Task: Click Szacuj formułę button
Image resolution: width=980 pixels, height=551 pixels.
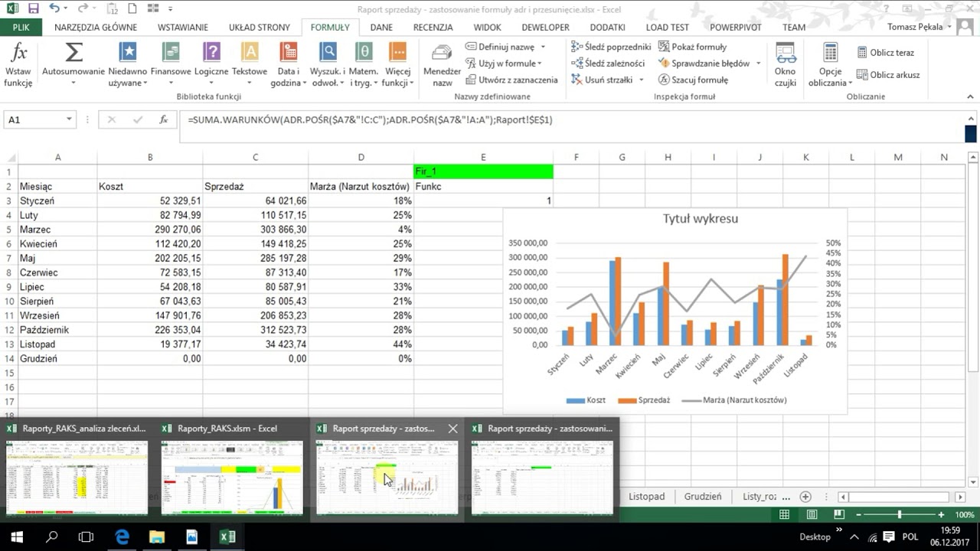Action: click(x=693, y=80)
